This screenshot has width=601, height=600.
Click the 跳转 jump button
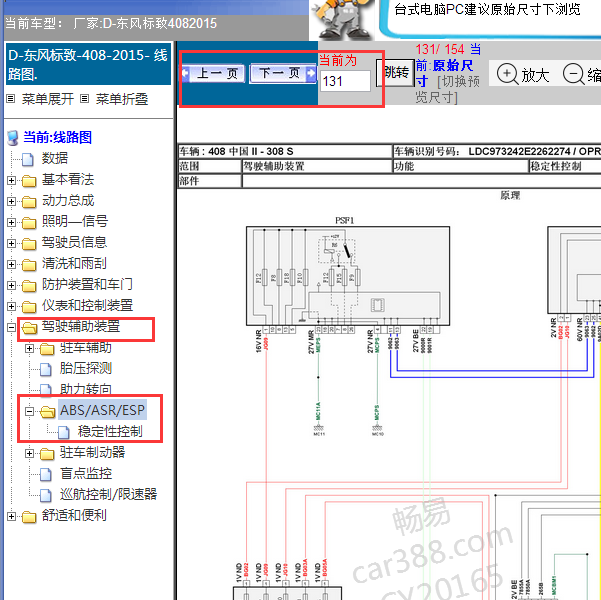(396, 72)
